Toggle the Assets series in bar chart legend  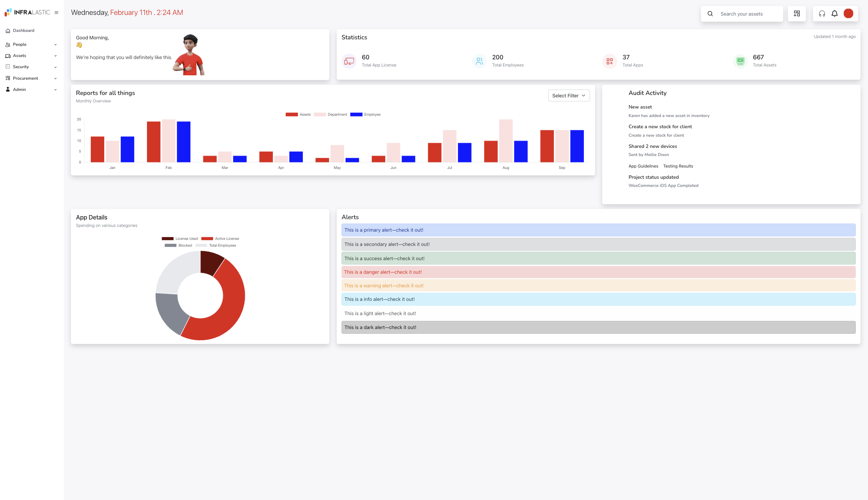(x=298, y=114)
